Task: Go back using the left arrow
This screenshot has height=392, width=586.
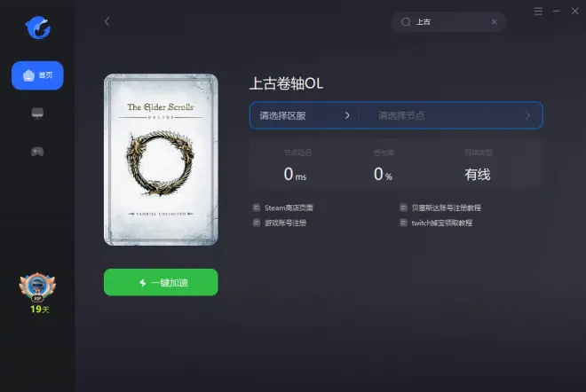Action: [107, 21]
